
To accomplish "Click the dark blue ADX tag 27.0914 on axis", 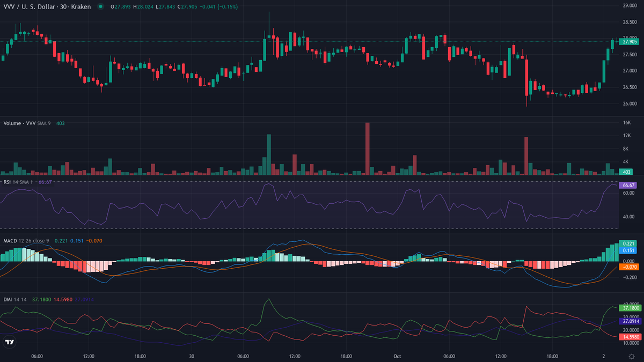I will pyautogui.click(x=630, y=321).
